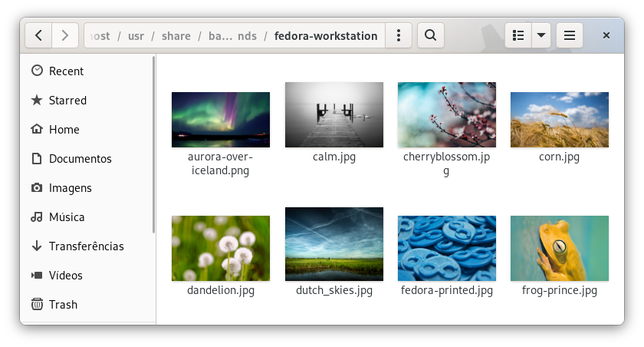Click the corn.jpg file name
This screenshot has height=347, width=644.
click(560, 157)
